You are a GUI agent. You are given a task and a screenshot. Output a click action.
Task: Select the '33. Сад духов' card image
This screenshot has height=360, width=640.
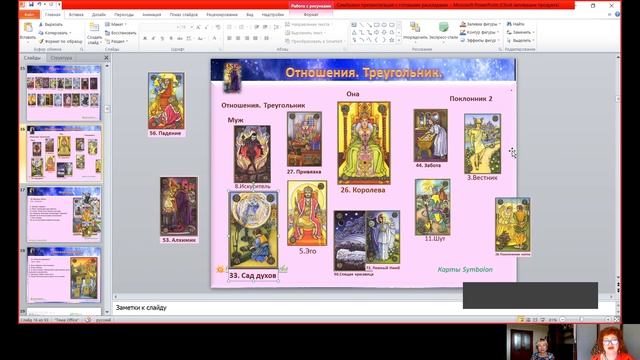(x=253, y=230)
